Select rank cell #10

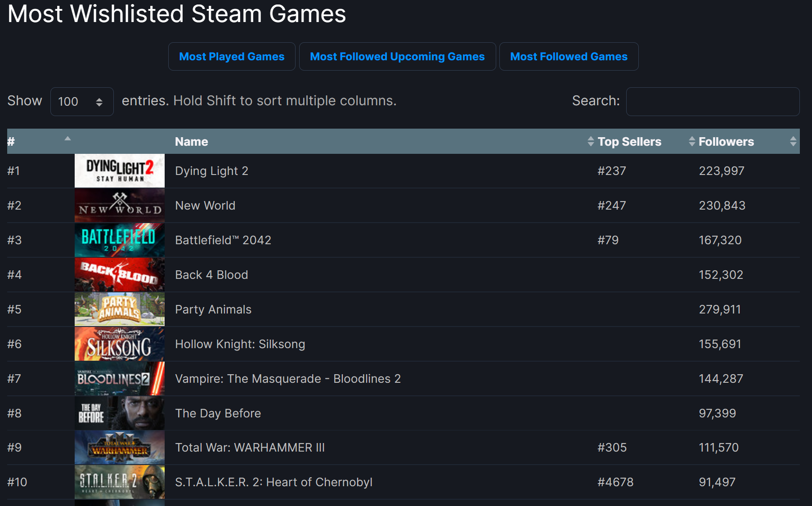click(x=17, y=482)
